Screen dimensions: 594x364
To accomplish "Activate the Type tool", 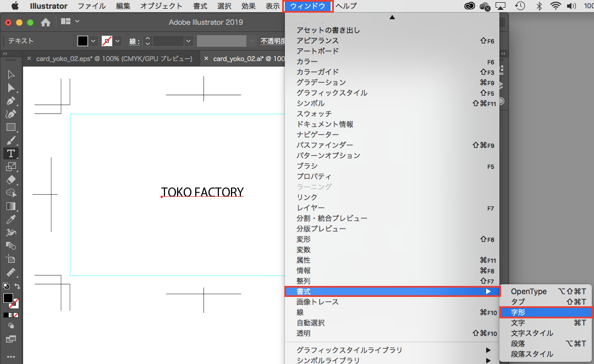I will tap(10, 153).
